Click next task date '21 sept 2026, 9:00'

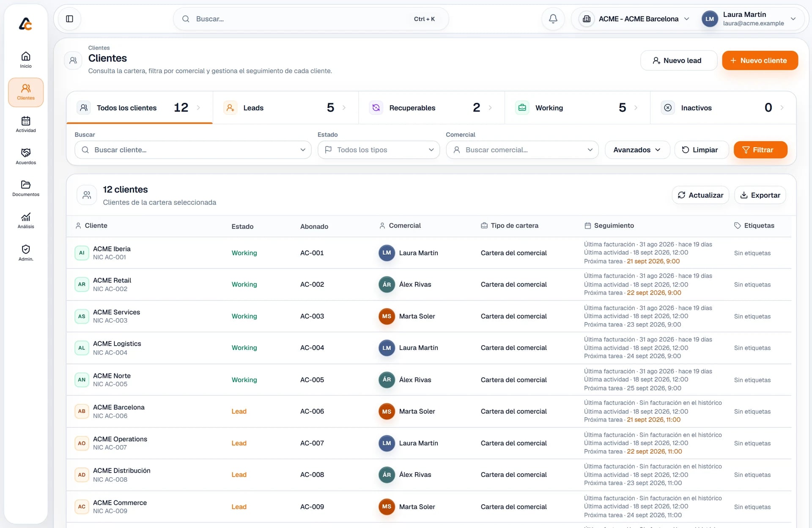tap(653, 261)
